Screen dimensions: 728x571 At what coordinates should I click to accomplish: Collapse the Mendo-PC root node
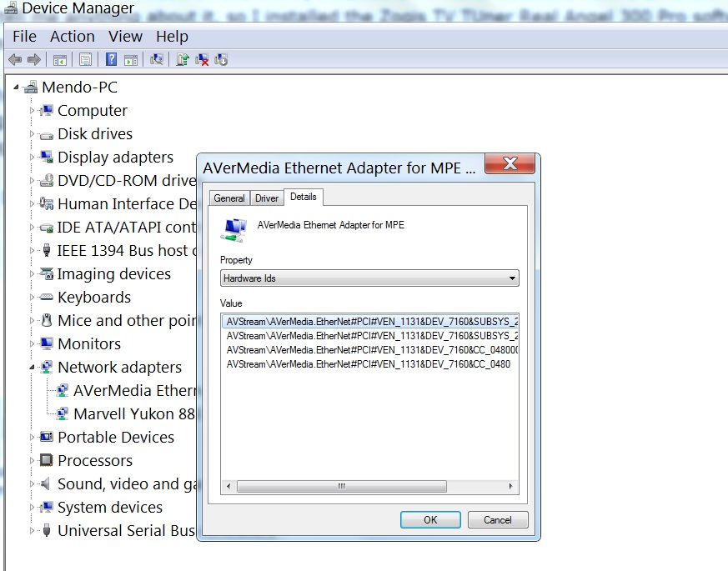(16, 87)
